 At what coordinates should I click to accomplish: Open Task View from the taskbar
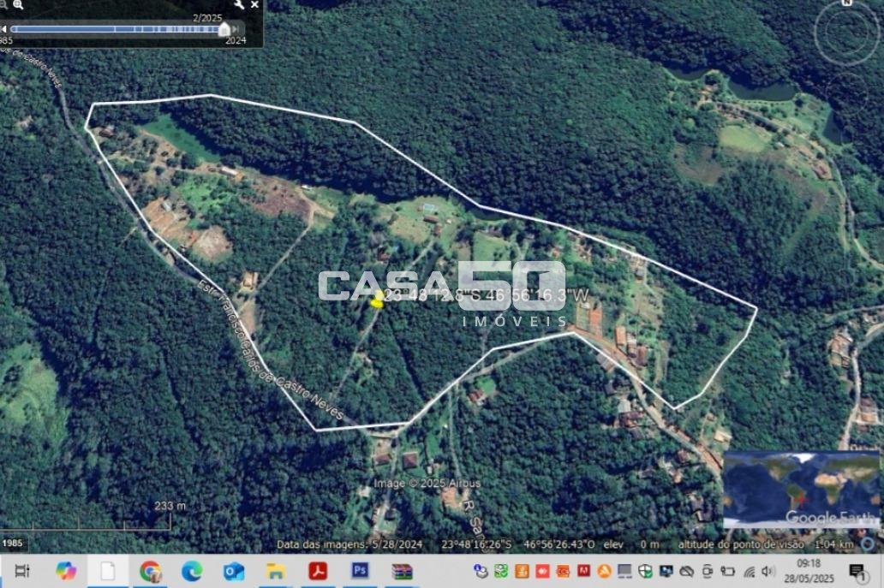(x=22, y=571)
